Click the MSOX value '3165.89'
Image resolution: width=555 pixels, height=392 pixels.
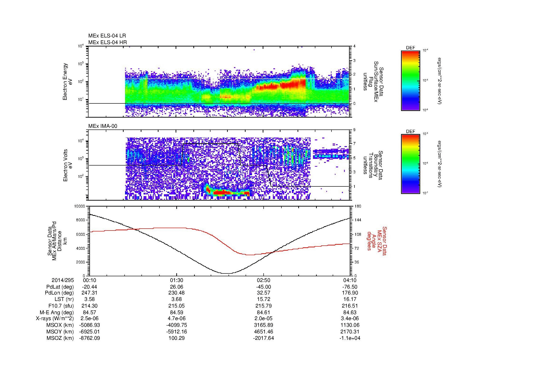pyautogui.click(x=263, y=325)
